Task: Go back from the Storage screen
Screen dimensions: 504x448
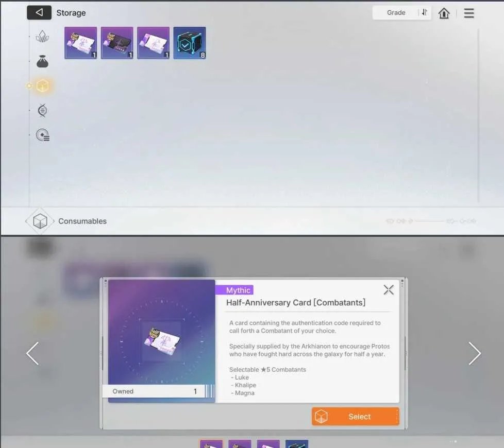Action: (39, 12)
